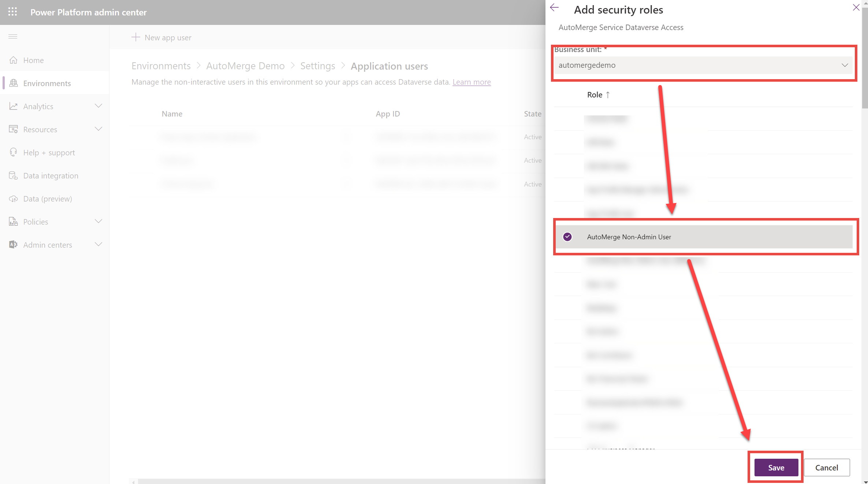
Task: Expand the Analytics menu chevron
Action: click(x=98, y=106)
